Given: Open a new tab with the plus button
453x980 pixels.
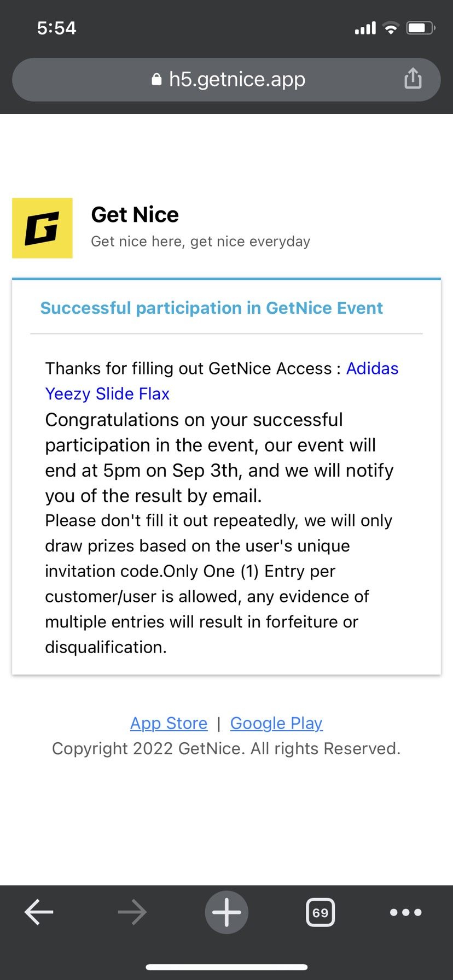Looking at the screenshot, I should (226, 912).
